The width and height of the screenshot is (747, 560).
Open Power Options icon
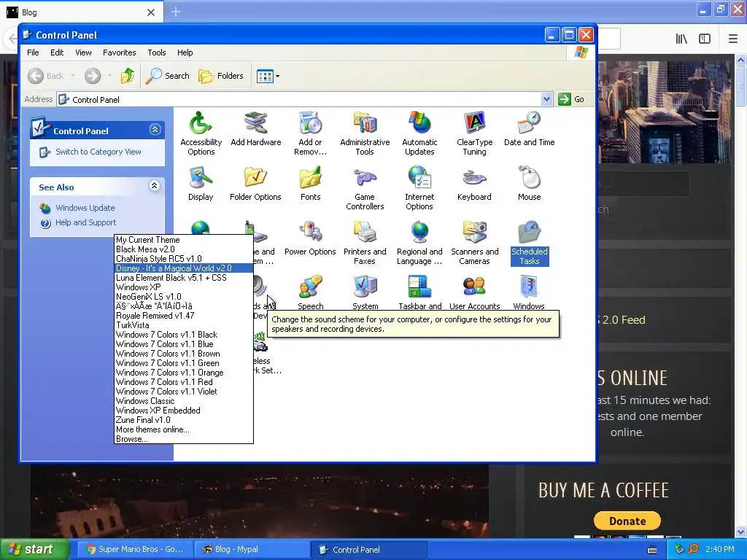(x=310, y=238)
